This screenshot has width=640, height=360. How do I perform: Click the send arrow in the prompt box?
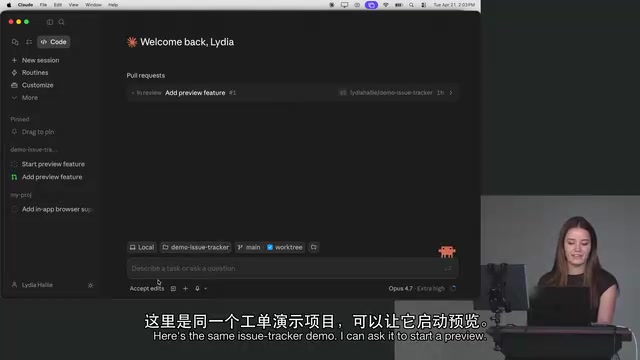[448, 269]
